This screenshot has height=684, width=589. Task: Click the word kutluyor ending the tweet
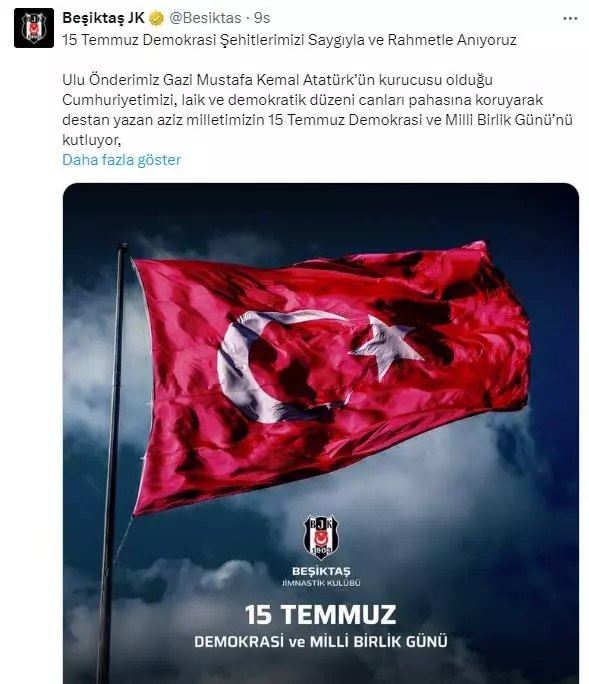[92, 140]
